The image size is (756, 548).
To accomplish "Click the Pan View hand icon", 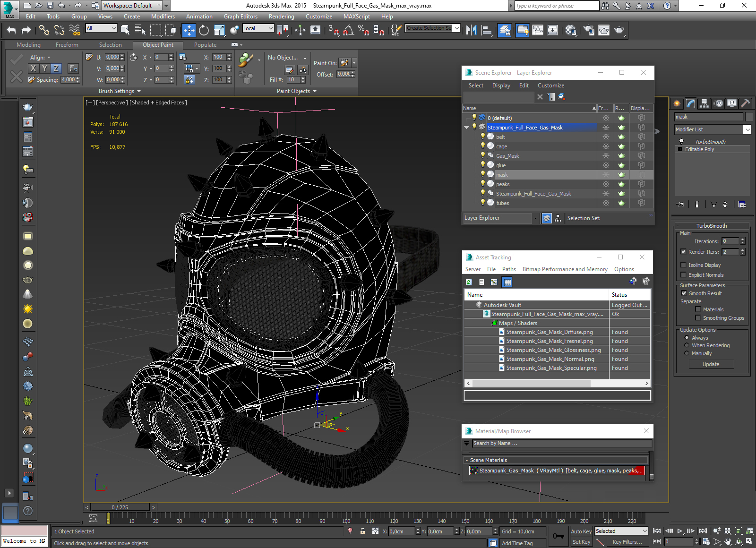I will (x=728, y=542).
